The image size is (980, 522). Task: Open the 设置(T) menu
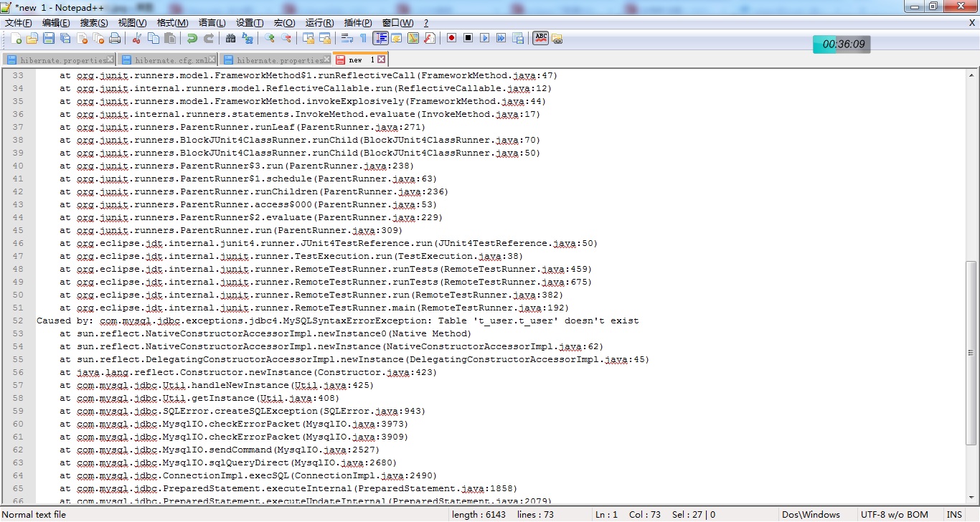pos(250,23)
